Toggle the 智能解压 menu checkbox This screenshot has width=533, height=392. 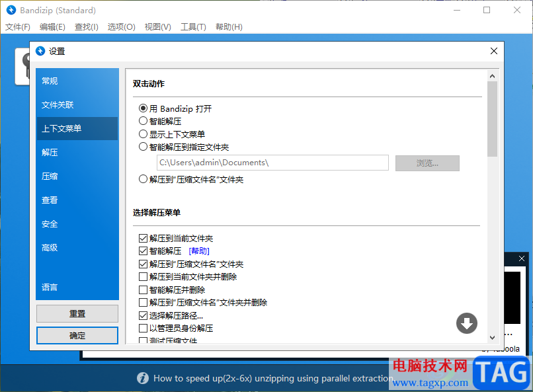(x=143, y=251)
